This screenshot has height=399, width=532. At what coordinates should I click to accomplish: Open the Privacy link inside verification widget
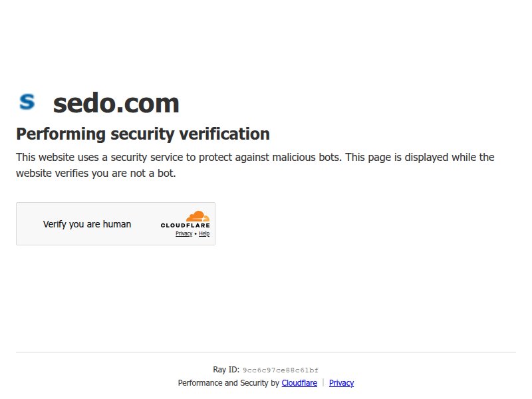click(x=184, y=234)
